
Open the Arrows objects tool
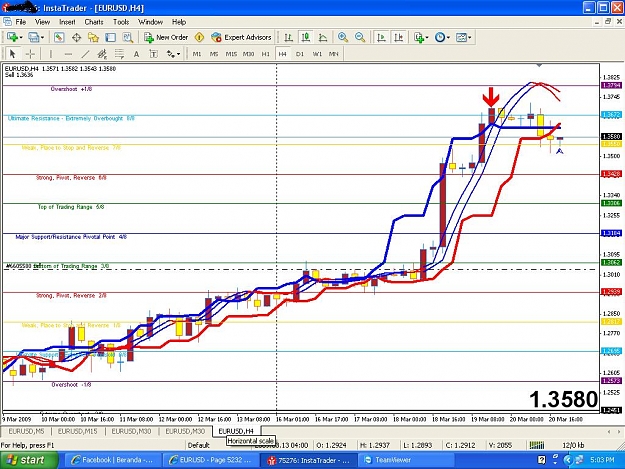click(x=171, y=54)
